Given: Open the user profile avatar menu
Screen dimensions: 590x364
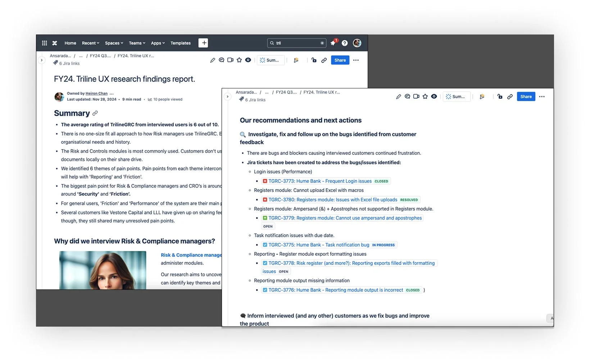Looking at the screenshot, I should [357, 43].
